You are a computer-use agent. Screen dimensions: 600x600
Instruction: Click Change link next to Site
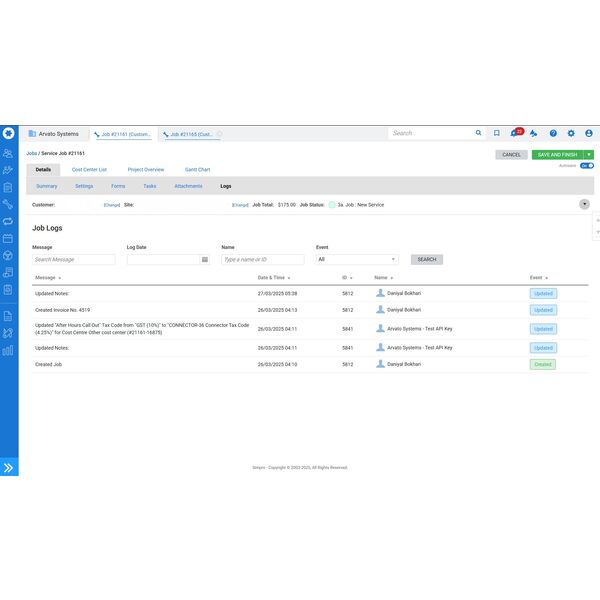[x=240, y=205]
